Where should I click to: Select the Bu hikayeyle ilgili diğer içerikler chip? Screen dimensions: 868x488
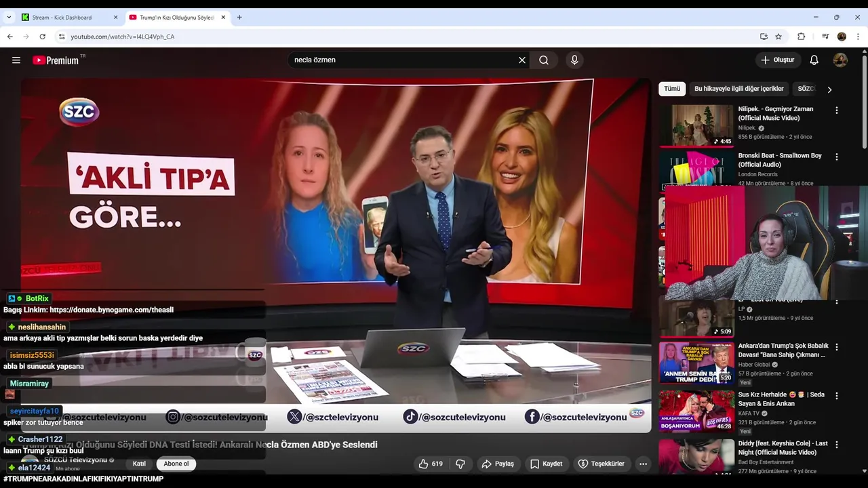pyautogui.click(x=739, y=89)
